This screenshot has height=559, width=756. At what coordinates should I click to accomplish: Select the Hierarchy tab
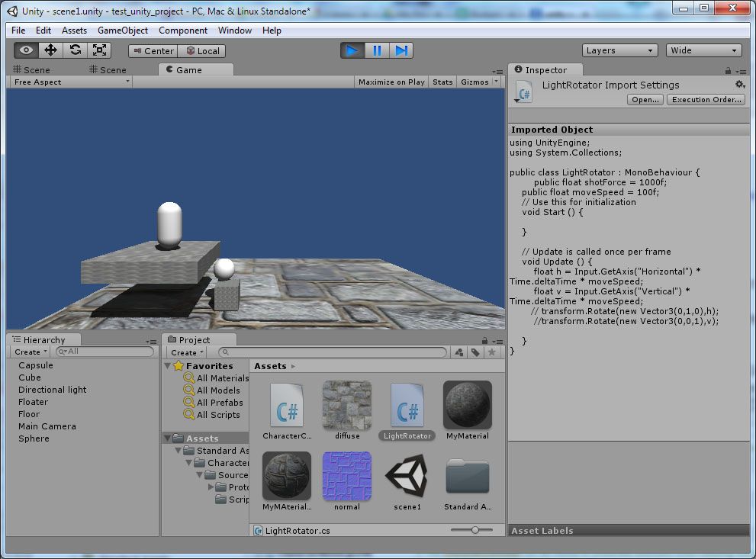44,339
